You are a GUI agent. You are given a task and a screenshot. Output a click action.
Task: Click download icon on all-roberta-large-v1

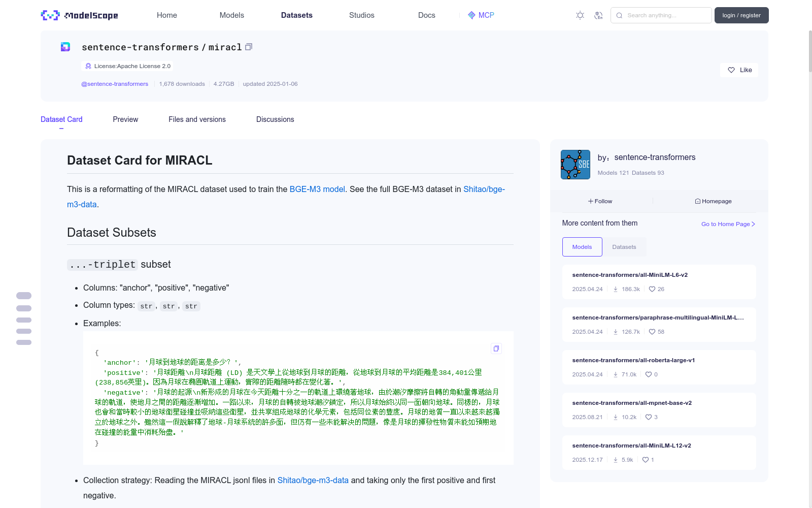[x=616, y=374]
